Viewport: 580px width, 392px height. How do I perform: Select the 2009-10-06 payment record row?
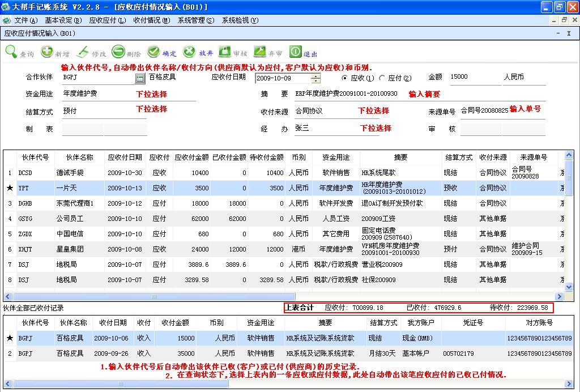288,338
